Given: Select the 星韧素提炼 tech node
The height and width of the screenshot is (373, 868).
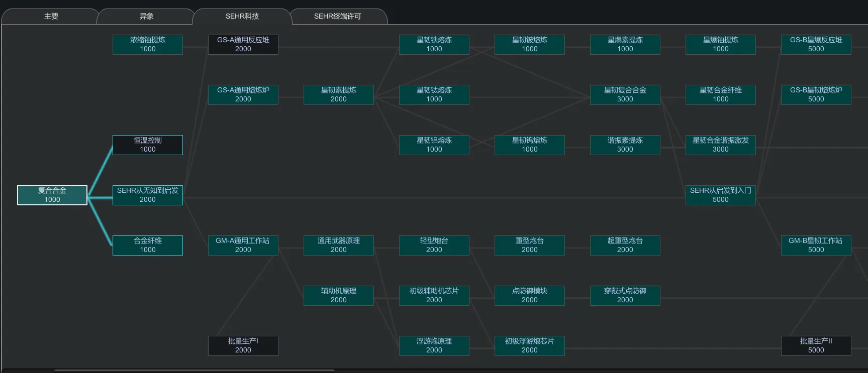Looking at the screenshot, I should [339, 95].
